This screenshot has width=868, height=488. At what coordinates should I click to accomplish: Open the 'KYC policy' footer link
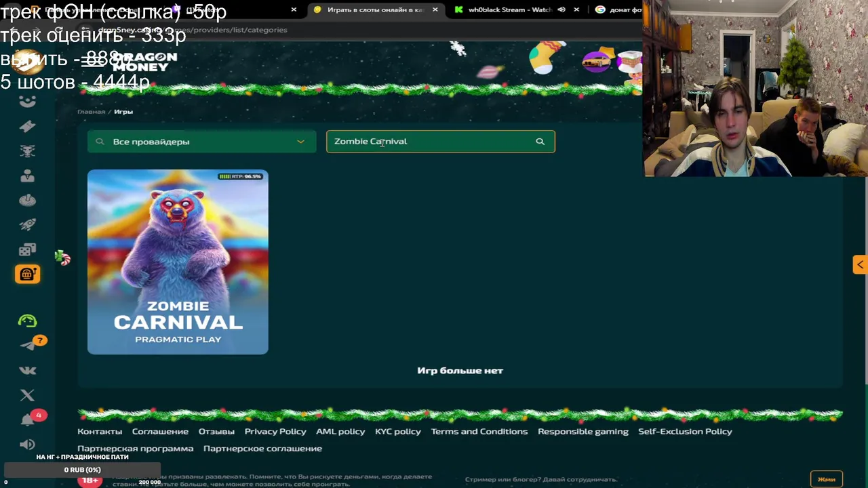(398, 431)
